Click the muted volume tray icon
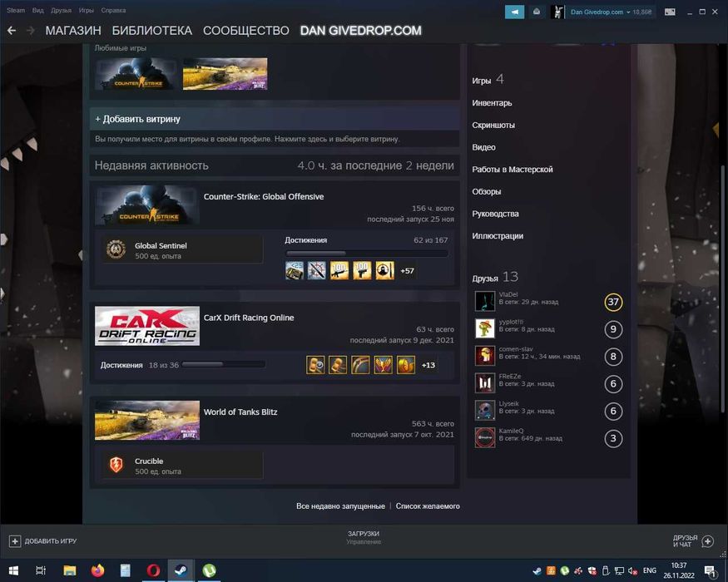Screen dimensions: 728x582 pyautogui.click(x=632, y=571)
